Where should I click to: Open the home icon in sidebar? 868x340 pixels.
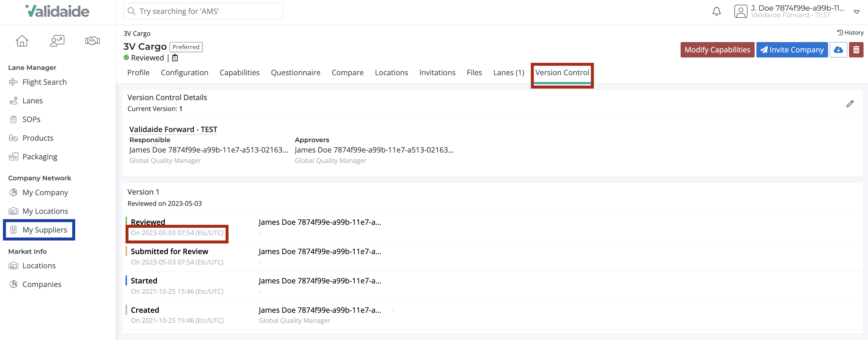[22, 41]
